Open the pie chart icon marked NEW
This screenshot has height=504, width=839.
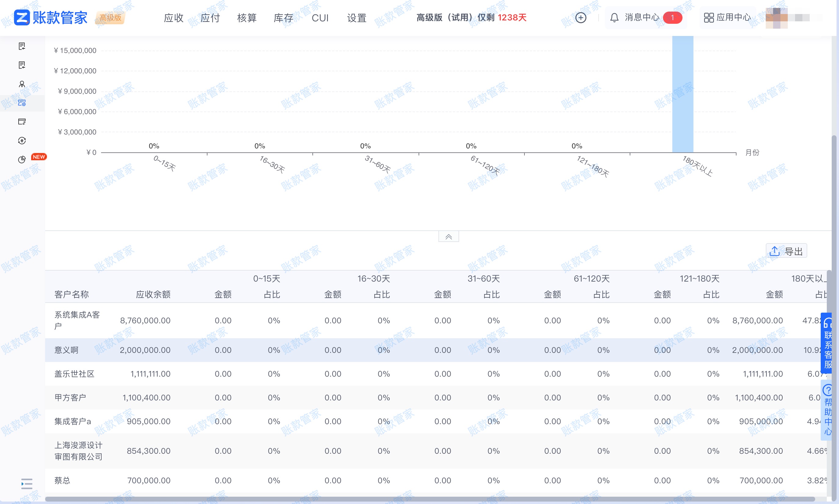pyautogui.click(x=22, y=160)
